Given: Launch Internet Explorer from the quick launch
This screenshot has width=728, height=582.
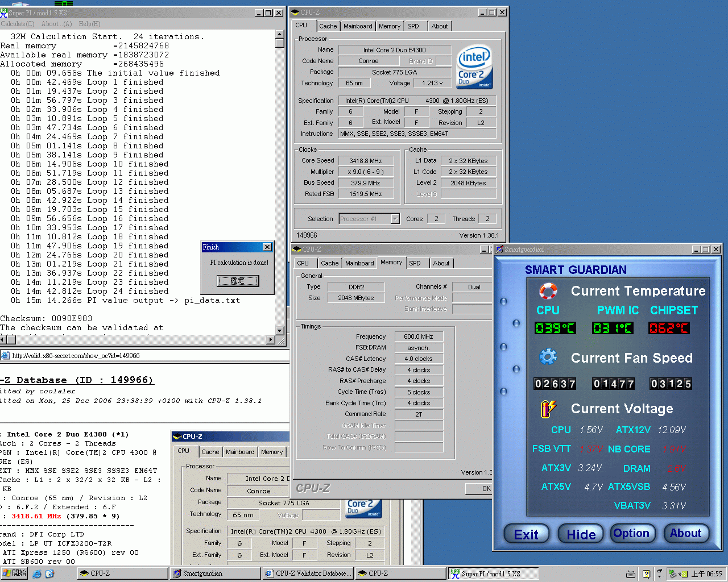Looking at the screenshot, I should click(x=37, y=573).
